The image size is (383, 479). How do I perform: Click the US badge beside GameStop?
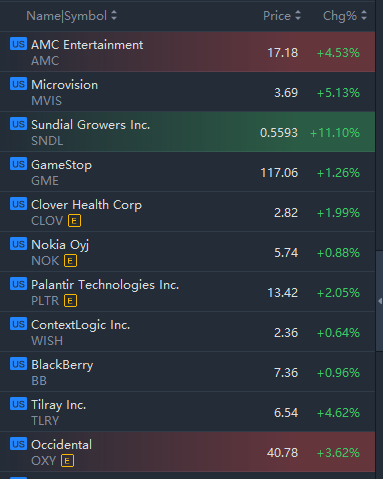pos(18,164)
